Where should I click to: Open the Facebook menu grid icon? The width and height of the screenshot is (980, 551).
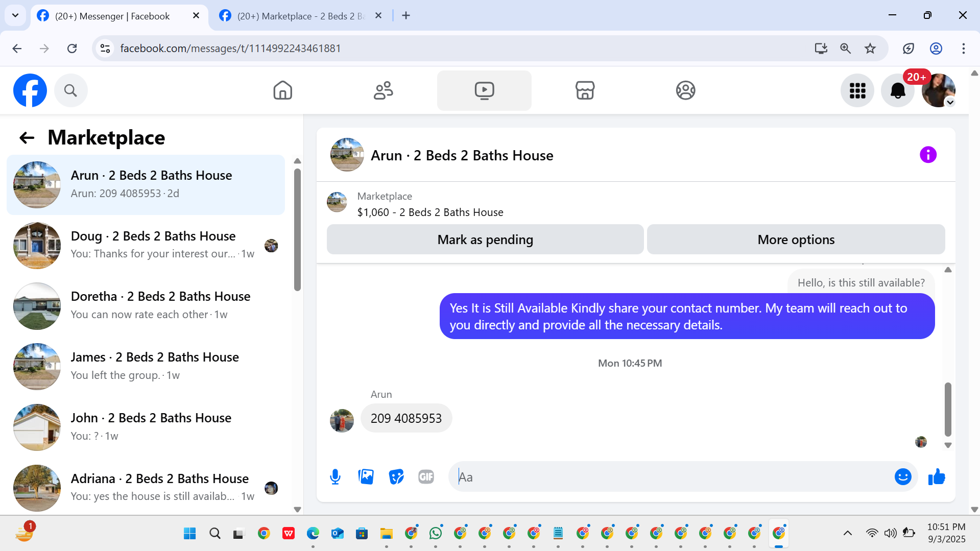click(x=857, y=90)
